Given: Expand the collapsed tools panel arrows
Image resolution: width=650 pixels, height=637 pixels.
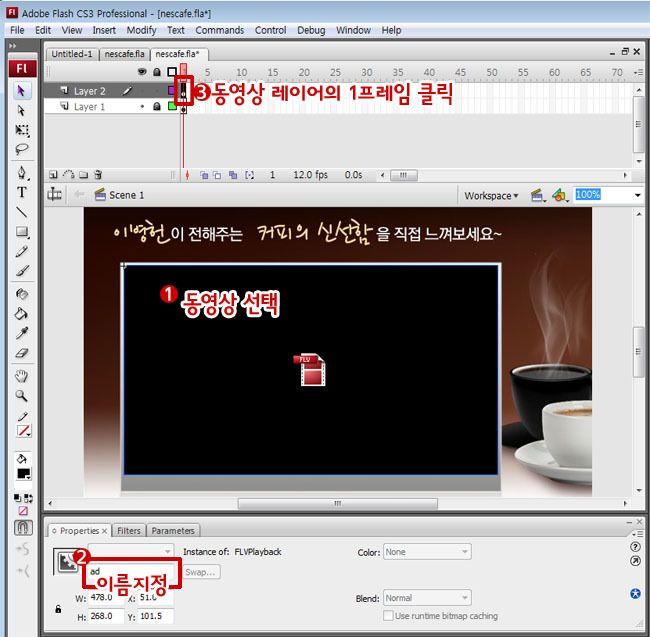Looking at the screenshot, I should [13, 46].
